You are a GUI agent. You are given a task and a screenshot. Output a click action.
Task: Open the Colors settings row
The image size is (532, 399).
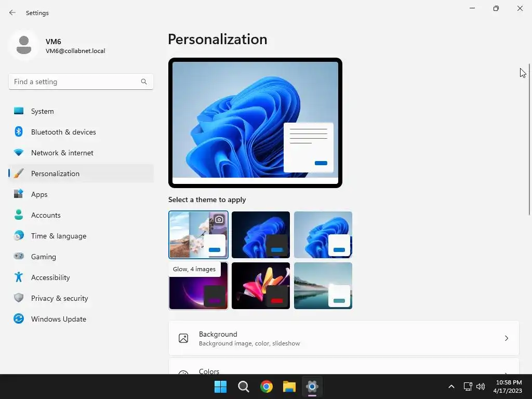click(344, 366)
